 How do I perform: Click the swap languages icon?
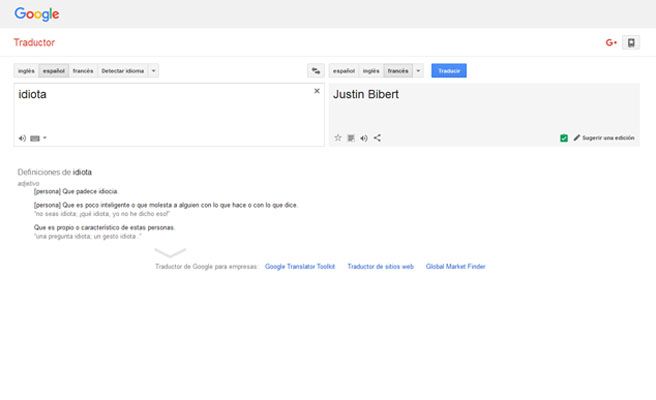(x=315, y=71)
